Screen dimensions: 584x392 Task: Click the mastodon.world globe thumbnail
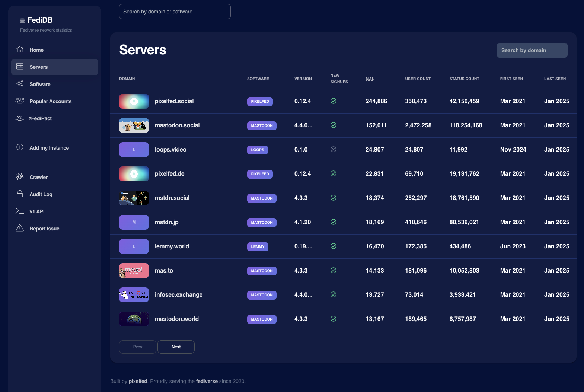click(x=134, y=319)
